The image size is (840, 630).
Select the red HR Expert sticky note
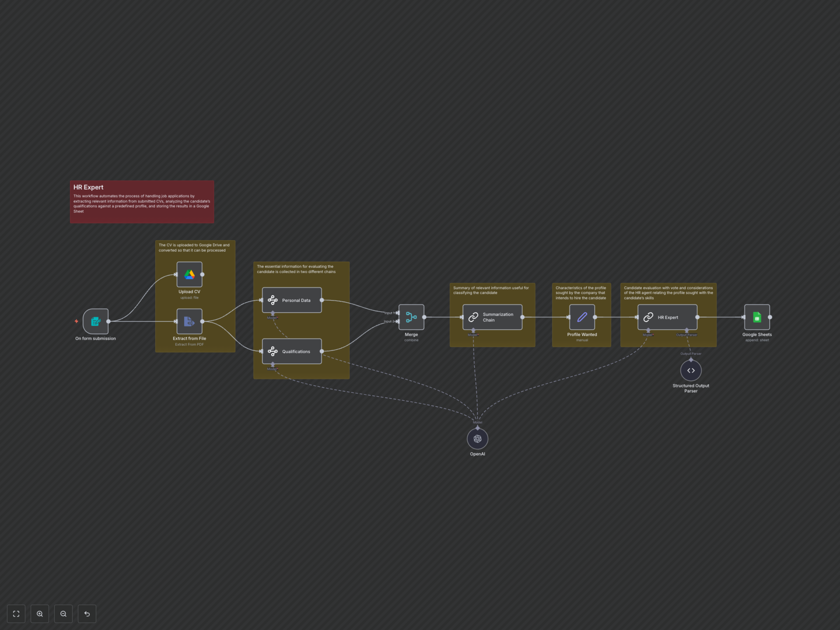point(142,202)
